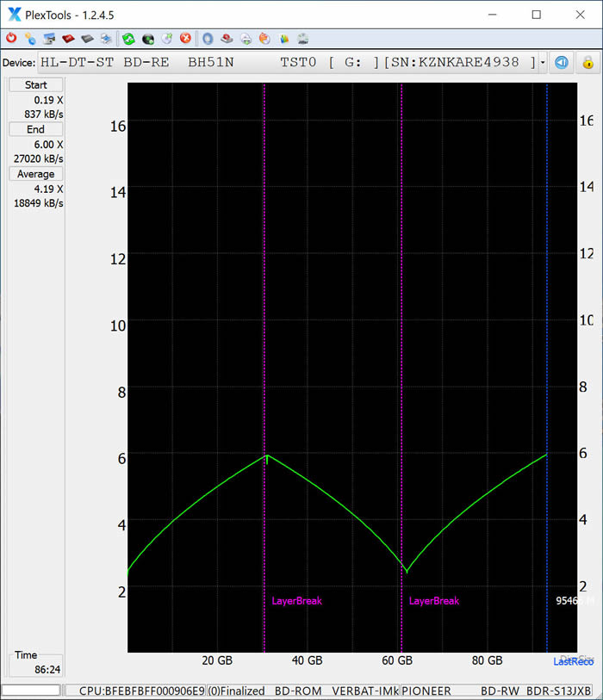Click the blue ring icon

click(x=208, y=39)
